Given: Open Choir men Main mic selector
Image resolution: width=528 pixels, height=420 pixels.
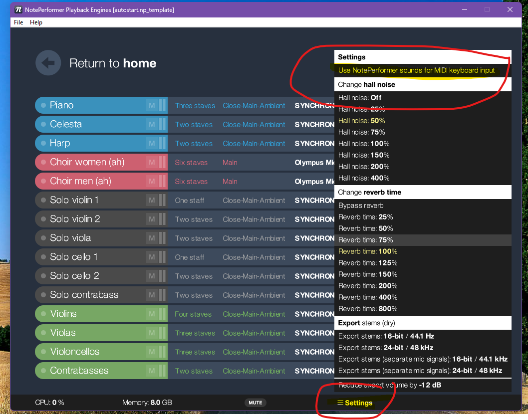Looking at the screenshot, I should click(230, 182).
